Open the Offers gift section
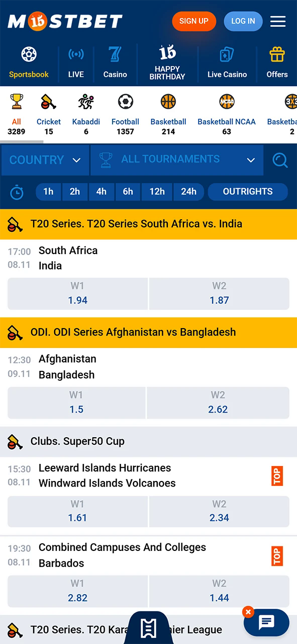297x644 pixels. [277, 61]
